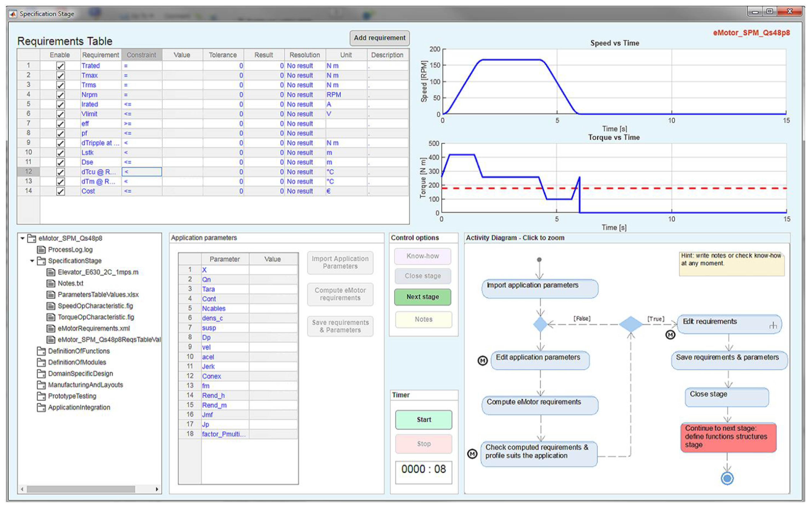The image size is (812, 509).
Task: Click the Notes.txt file icon
Action: pyautogui.click(x=51, y=283)
